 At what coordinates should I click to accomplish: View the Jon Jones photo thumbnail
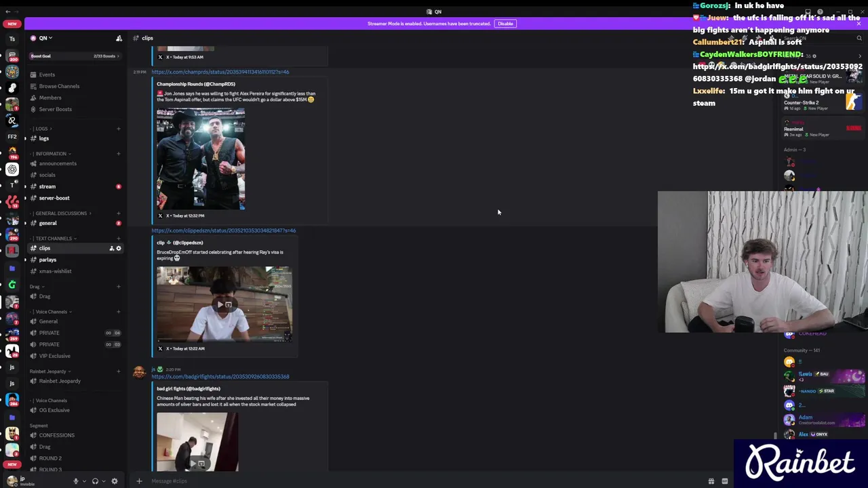[201, 159]
